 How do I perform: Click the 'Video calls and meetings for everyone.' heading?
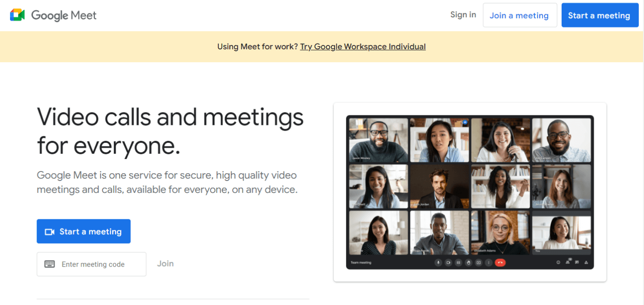pyautogui.click(x=170, y=131)
